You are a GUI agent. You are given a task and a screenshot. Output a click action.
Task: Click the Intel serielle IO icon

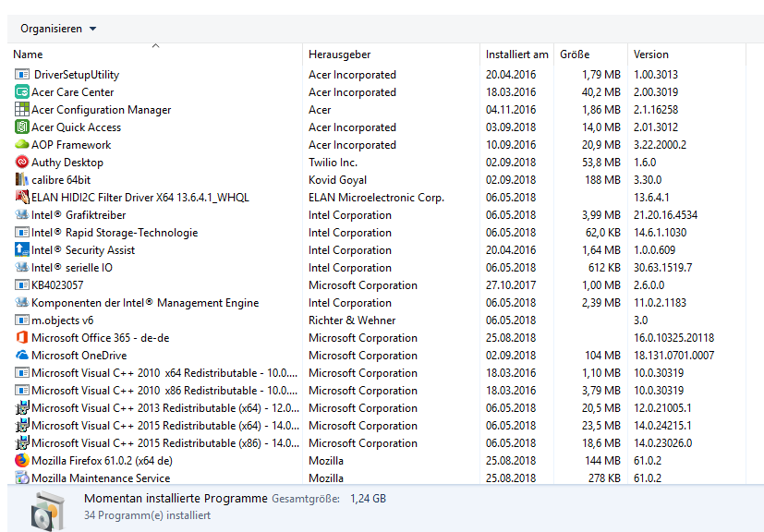22,268
